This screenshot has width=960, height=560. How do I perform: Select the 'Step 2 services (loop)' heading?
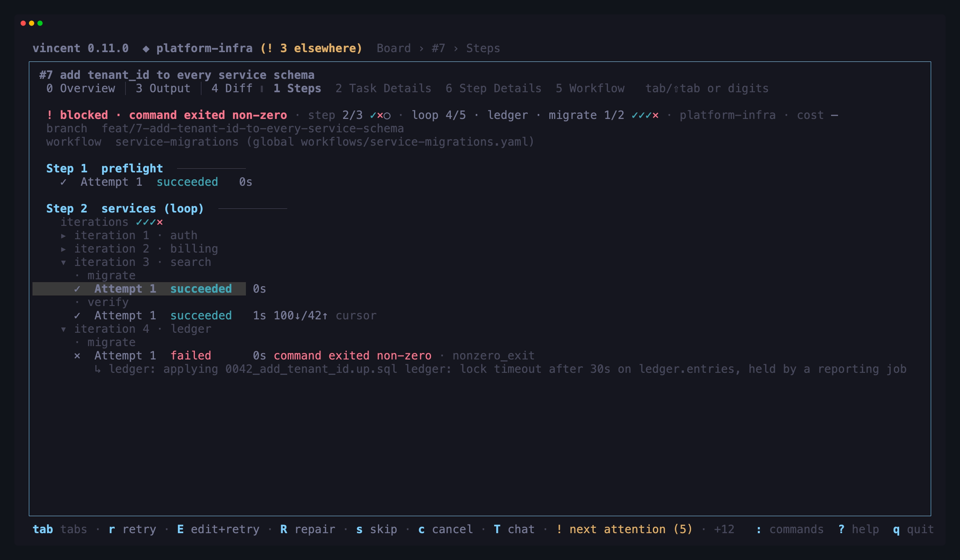click(x=125, y=208)
